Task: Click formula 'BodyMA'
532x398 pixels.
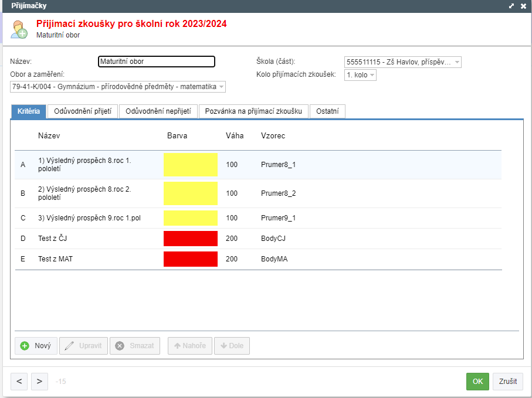Action: [x=274, y=259]
